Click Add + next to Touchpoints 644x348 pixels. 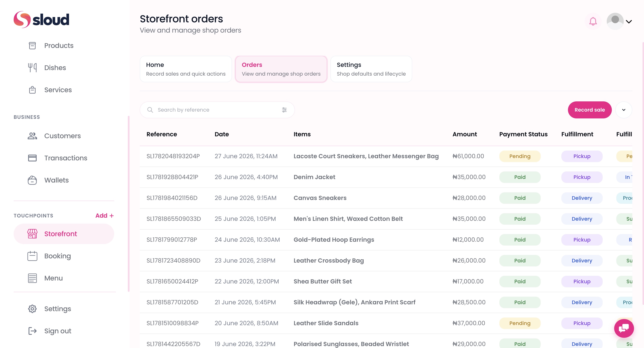point(105,216)
